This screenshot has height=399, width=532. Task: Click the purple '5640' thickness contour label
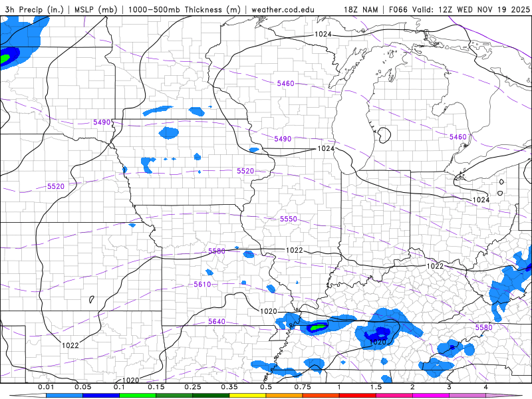217,321
